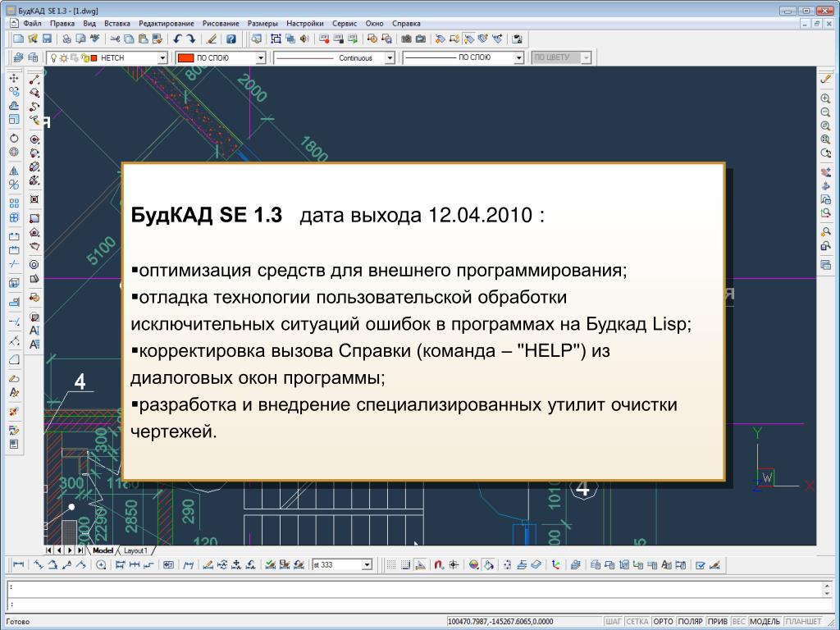Switch to the Layout1 tab
Screen dimensions: 840x630
coord(135,550)
